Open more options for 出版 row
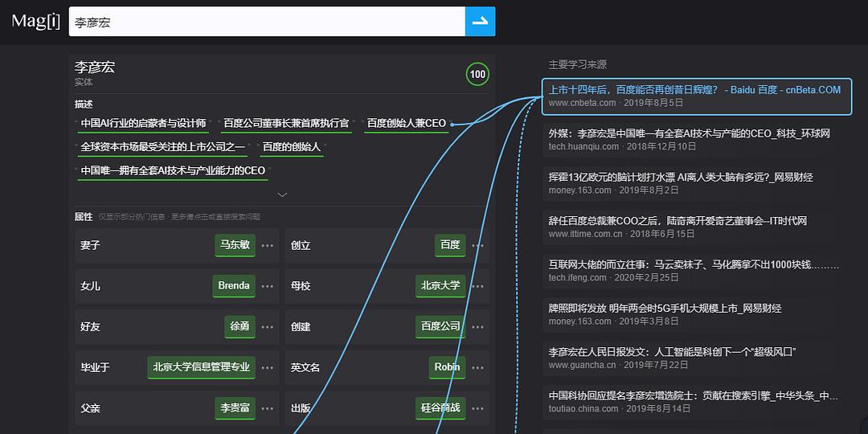Viewport: 868px width, 434px height. [477, 408]
